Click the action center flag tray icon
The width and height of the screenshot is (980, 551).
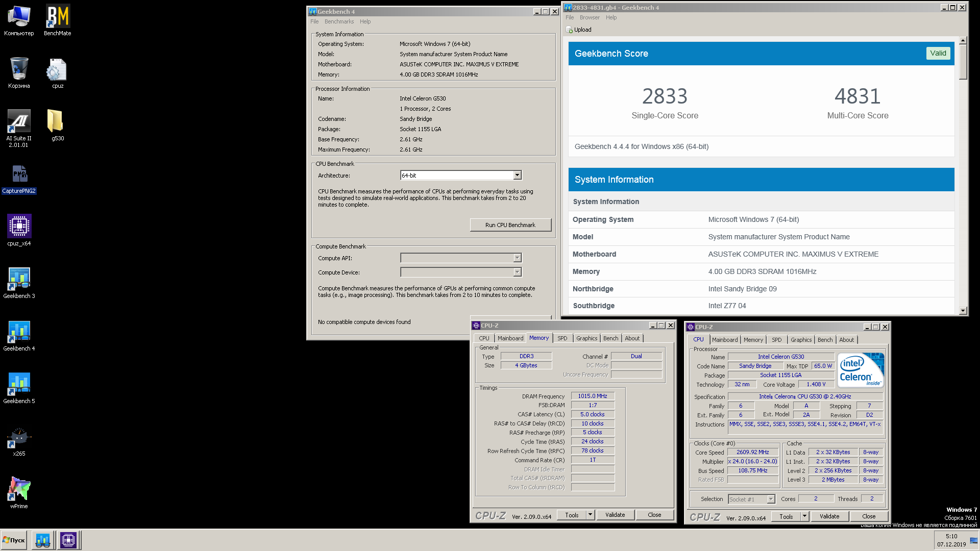tap(973, 540)
